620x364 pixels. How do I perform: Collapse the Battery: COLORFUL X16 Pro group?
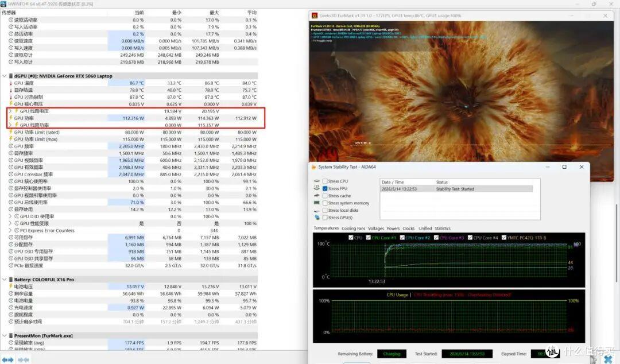click(x=5, y=280)
